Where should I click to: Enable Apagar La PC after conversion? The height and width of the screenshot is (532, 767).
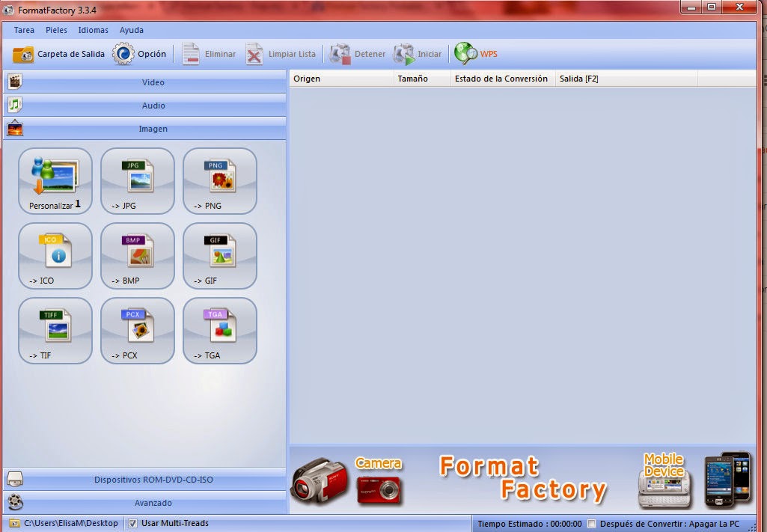[x=591, y=524]
